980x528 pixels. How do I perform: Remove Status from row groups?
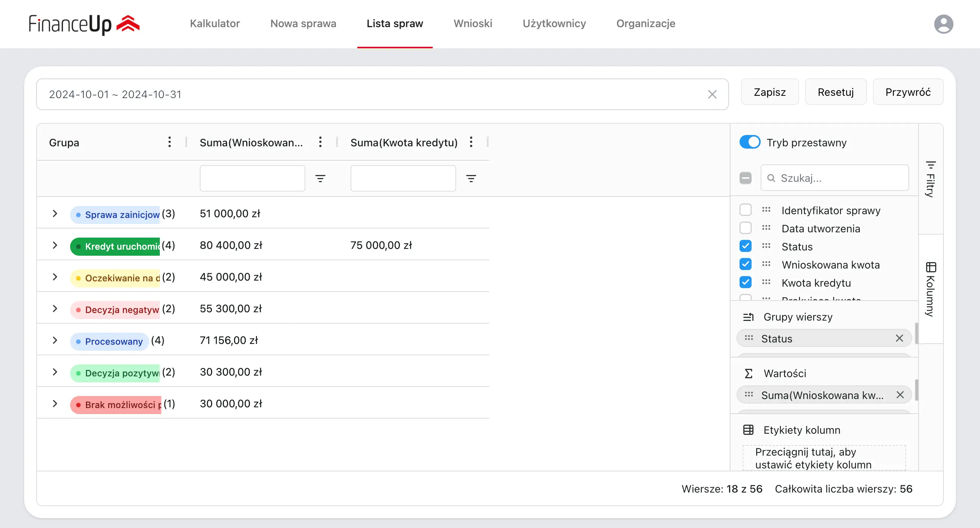pyautogui.click(x=899, y=338)
